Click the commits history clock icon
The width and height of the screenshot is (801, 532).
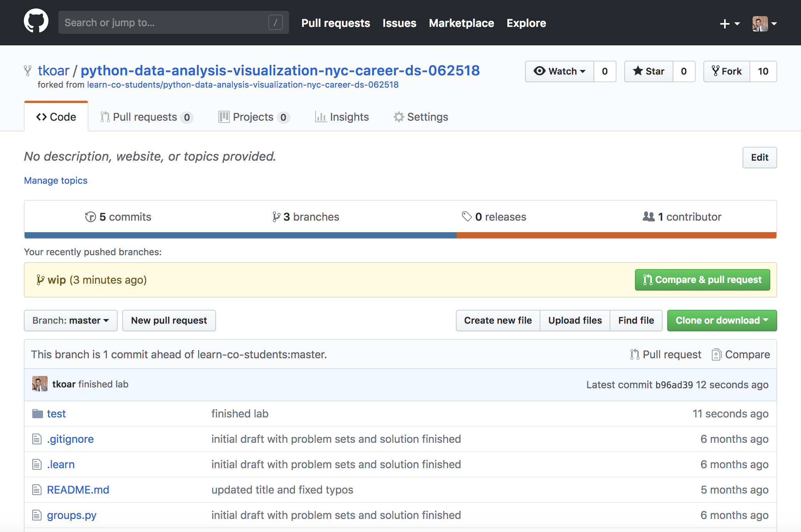point(90,217)
